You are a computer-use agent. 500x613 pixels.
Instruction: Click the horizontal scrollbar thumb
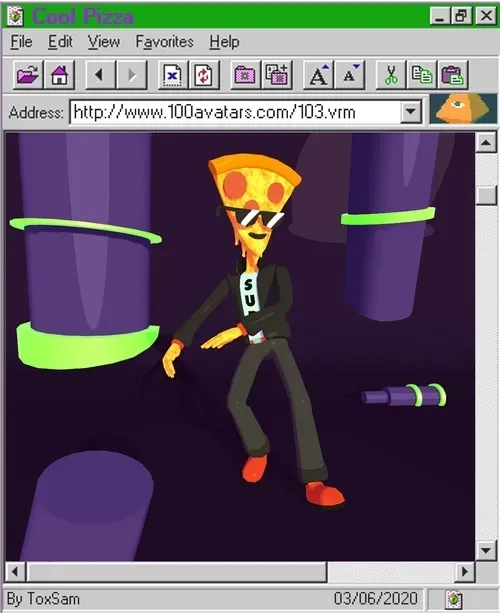(x=176, y=572)
